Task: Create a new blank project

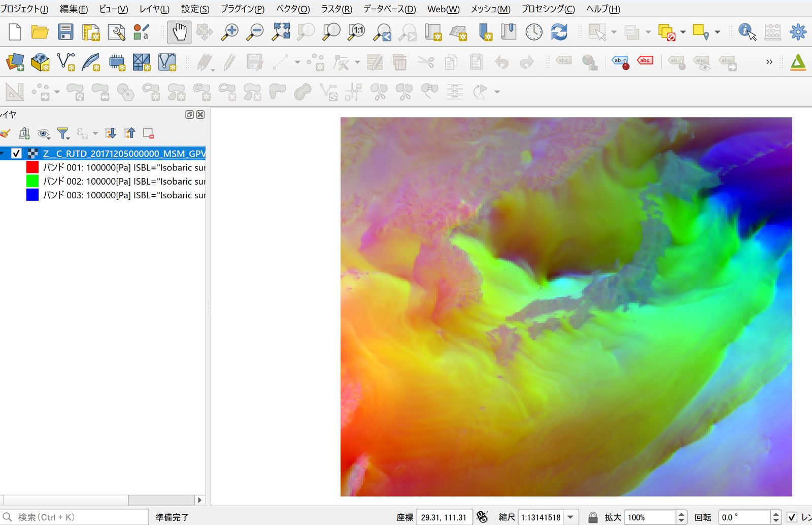Action: 15,32
